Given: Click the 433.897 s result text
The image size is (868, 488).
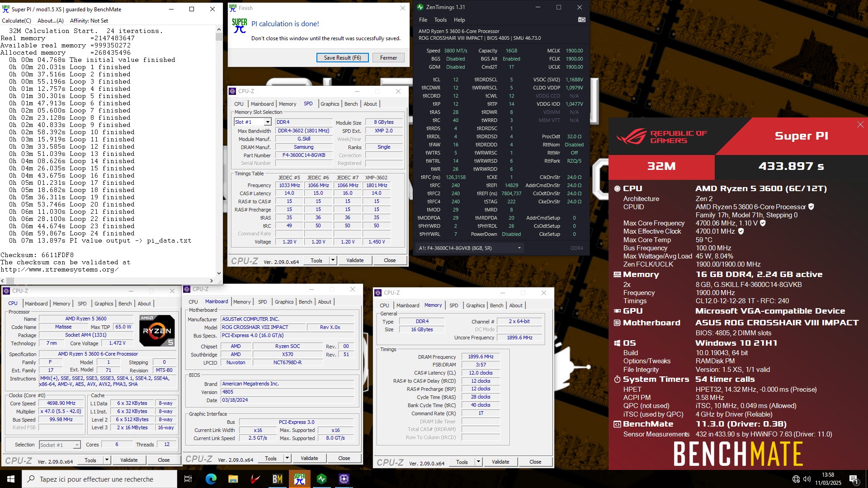Looking at the screenshot, I should tap(791, 166).
